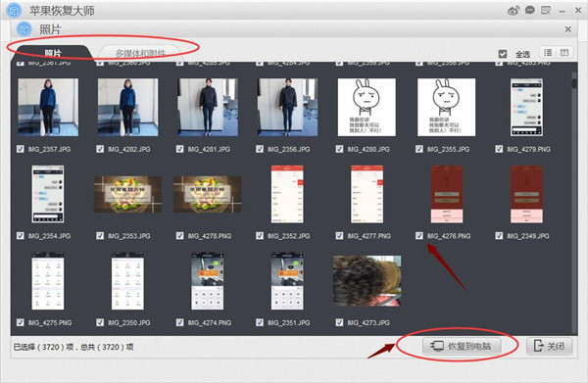This screenshot has height=383, width=588.
Task: Click the 苹果恢复大师 app logo
Action: coord(14,10)
